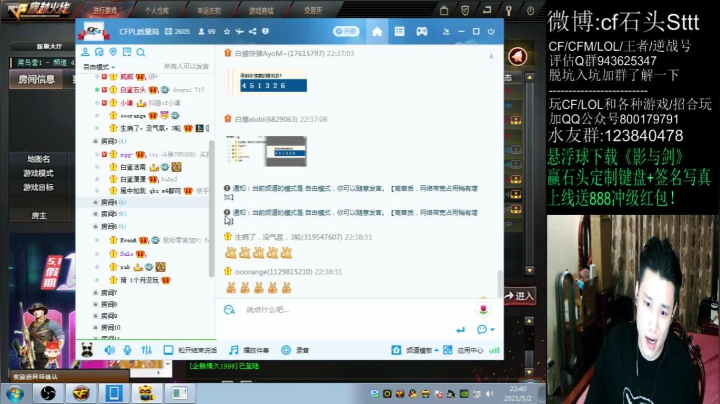The height and width of the screenshot is (404, 720).
Task: Click 播放伴奏 music accompaniment button
Action: point(249,350)
